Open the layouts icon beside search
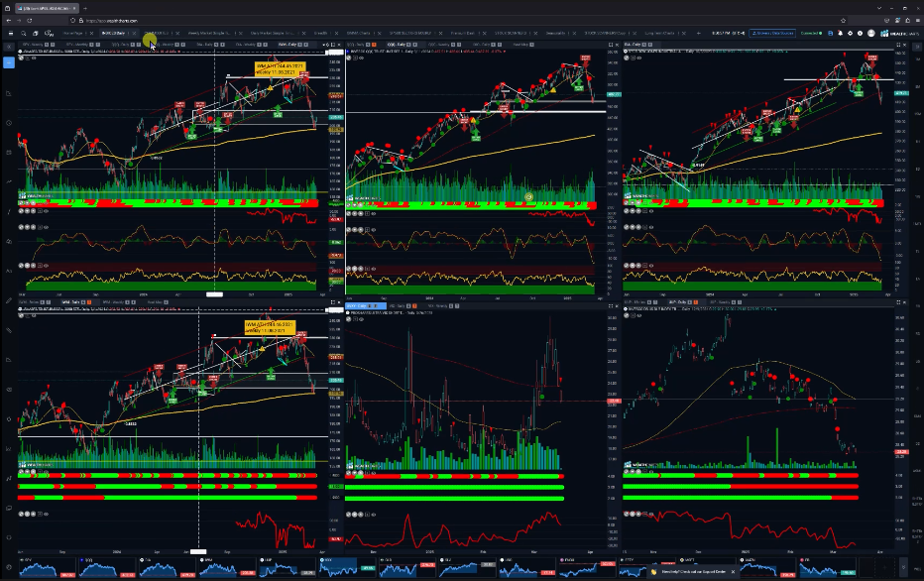 pyautogui.click(x=36, y=33)
